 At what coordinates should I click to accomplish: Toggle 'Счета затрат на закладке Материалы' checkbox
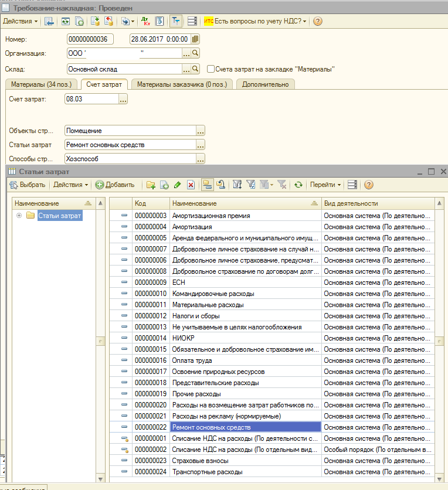[x=211, y=69]
